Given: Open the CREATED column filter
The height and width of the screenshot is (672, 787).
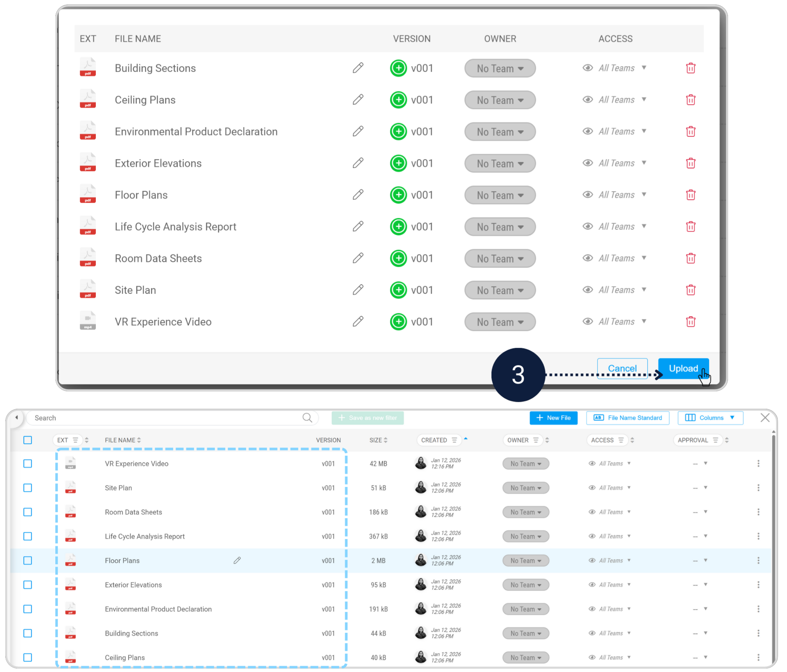Looking at the screenshot, I should click(x=454, y=440).
